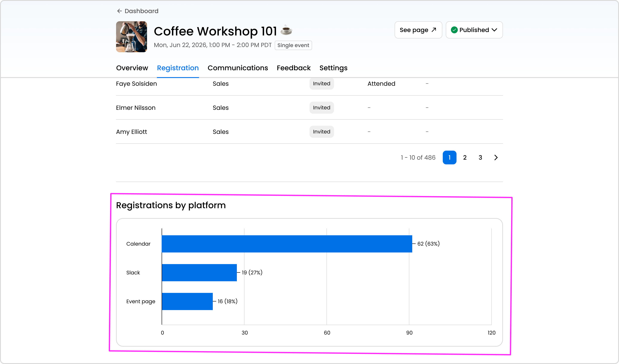Click Invited badge for Elmer Nilsson
Screen dimensions: 619x364
point(321,108)
